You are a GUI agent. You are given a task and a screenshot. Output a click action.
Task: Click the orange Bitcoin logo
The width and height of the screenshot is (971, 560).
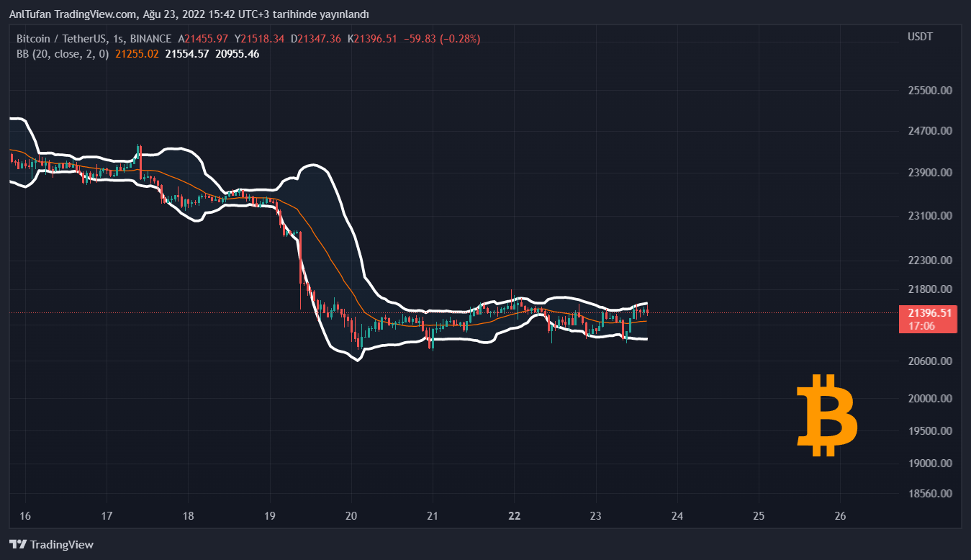tap(827, 415)
